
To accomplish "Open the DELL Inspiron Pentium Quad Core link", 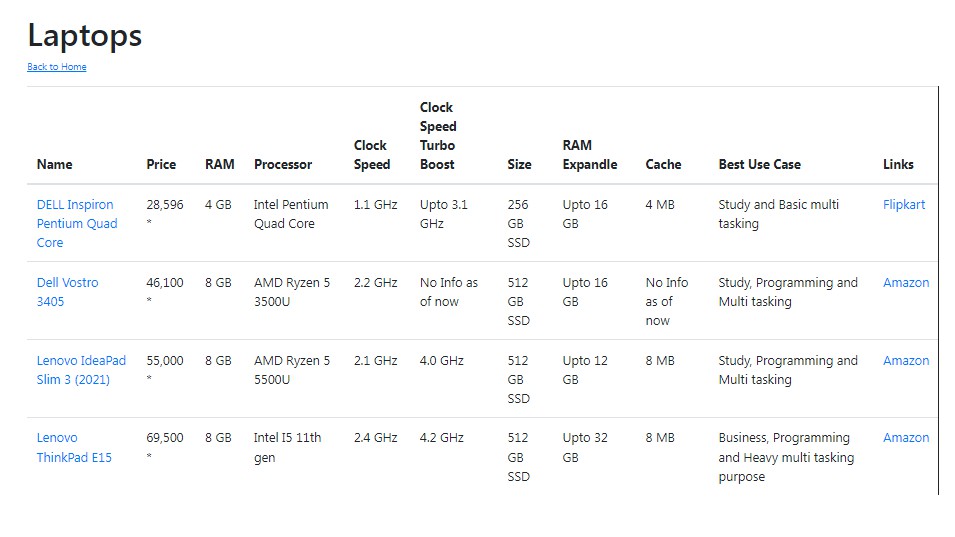I will (x=77, y=223).
